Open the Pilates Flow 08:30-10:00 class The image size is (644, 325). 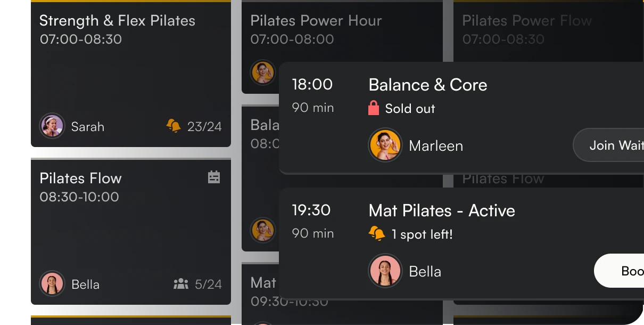pyautogui.click(x=80, y=178)
